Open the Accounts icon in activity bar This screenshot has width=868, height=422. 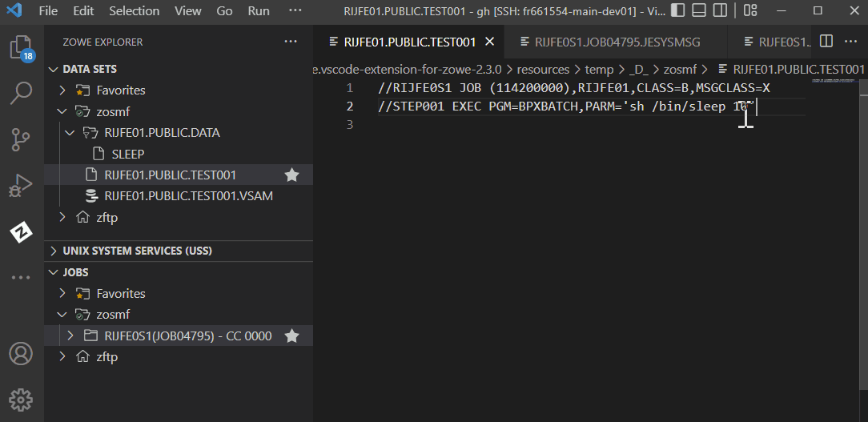(x=21, y=353)
